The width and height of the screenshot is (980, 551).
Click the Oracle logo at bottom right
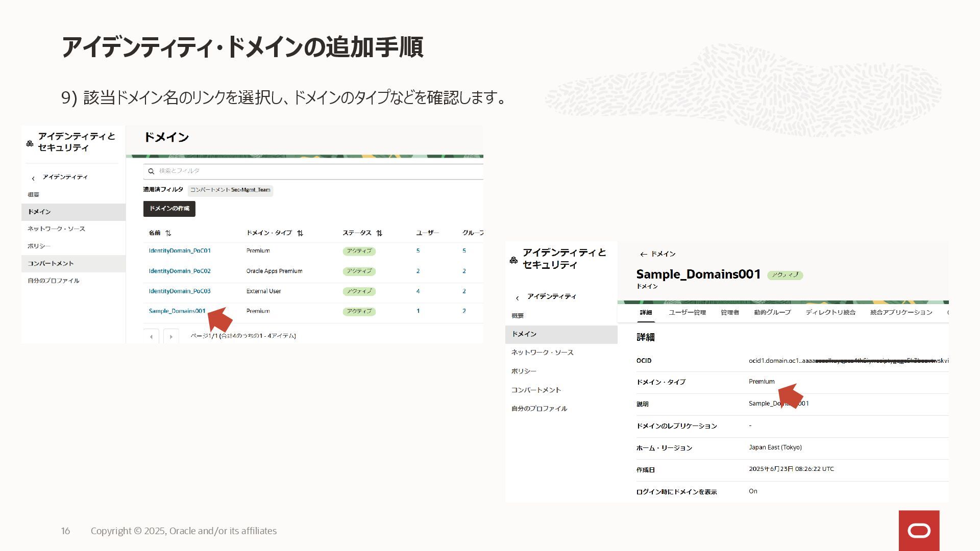click(x=919, y=531)
